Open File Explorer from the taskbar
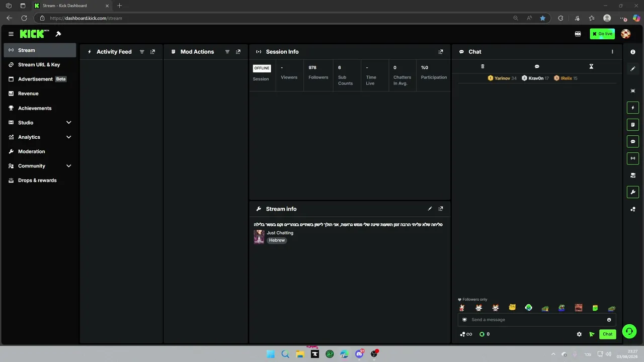Viewport: 644px width, 362px height. (300, 354)
